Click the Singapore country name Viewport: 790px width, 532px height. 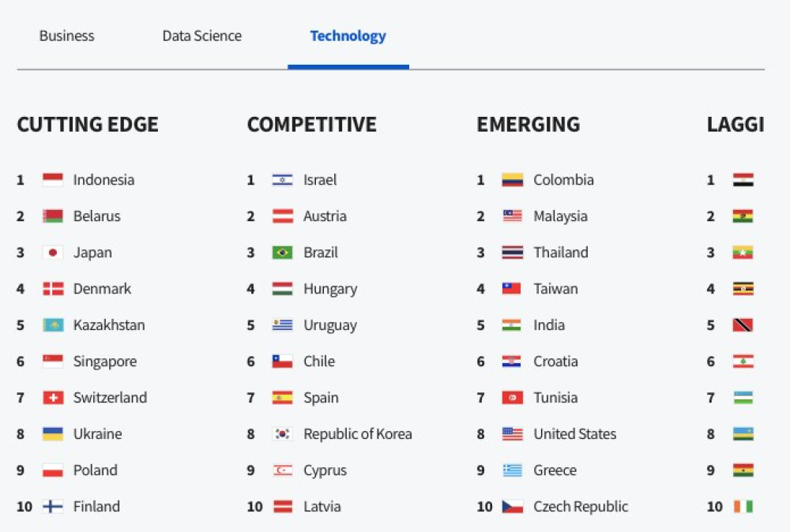[105, 362]
